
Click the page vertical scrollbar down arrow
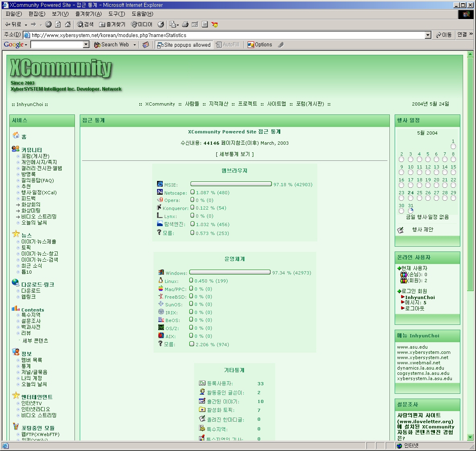click(470, 437)
